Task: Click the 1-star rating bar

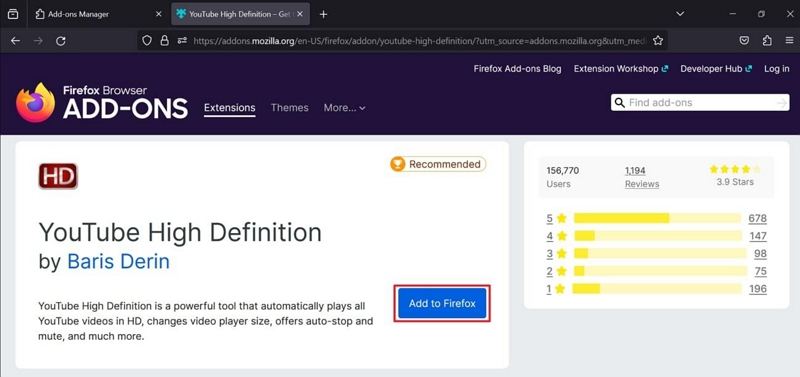Action: pyautogui.click(x=657, y=289)
